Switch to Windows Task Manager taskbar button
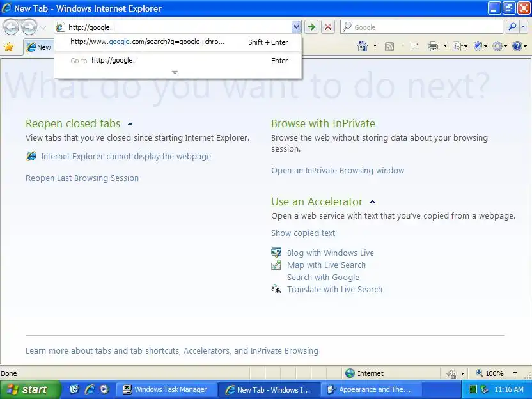The image size is (532, 399). [x=166, y=389]
